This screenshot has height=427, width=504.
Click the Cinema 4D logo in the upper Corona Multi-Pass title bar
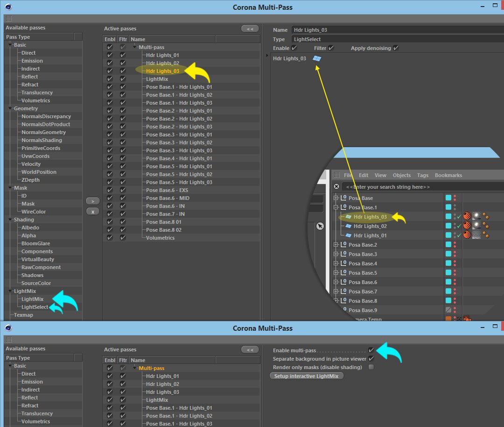(x=8, y=7)
